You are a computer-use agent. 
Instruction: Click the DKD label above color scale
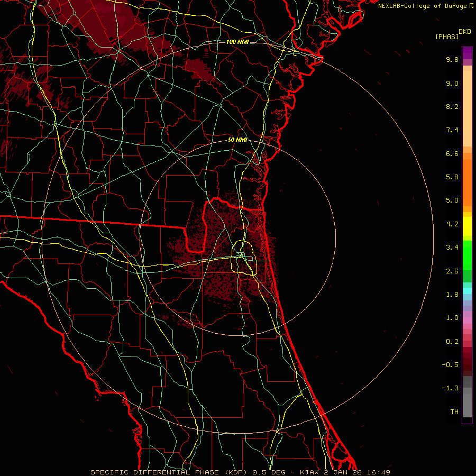pos(464,32)
